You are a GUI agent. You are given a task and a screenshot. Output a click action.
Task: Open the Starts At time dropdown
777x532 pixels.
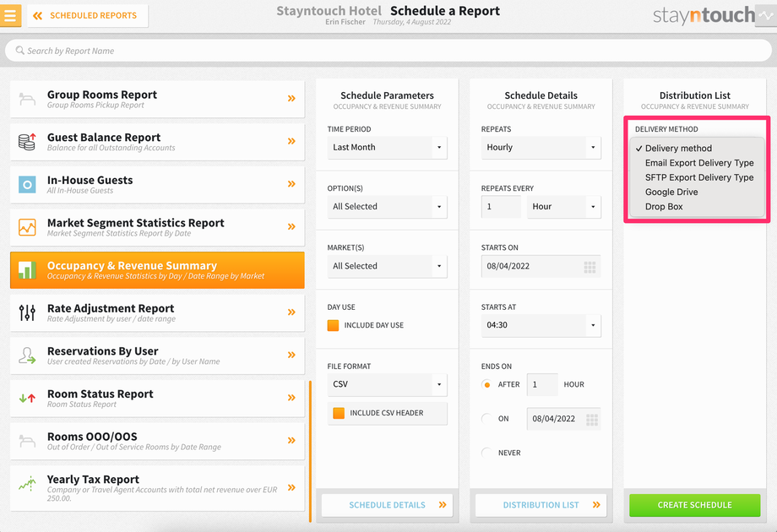pyautogui.click(x=541, y=325)
